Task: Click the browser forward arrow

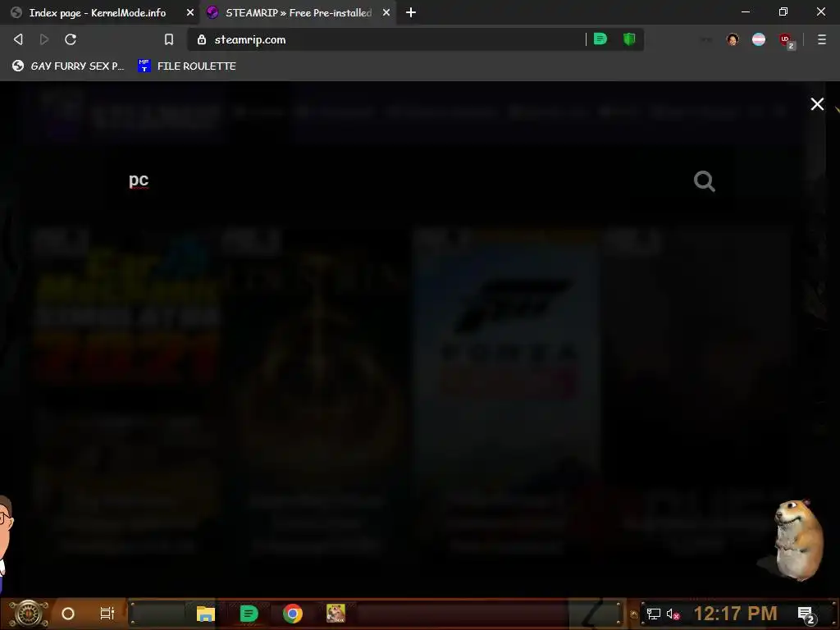Action: pyautogui.click(x=44, y=39)
